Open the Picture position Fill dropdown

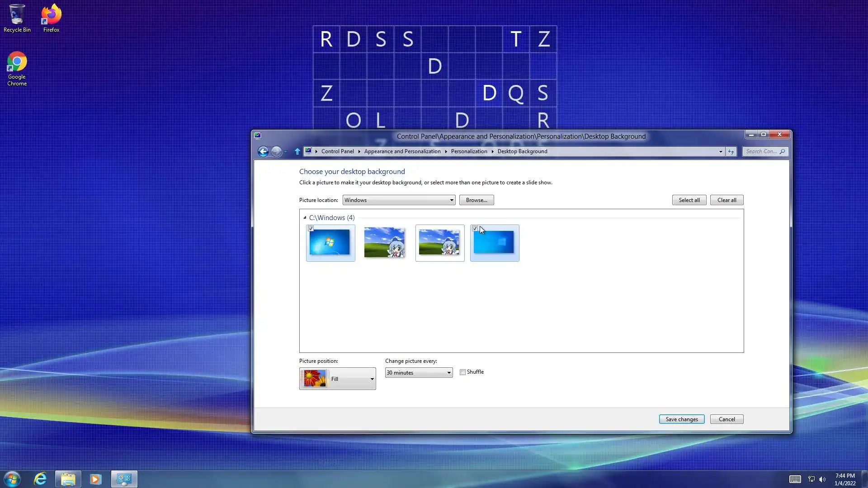337,379
